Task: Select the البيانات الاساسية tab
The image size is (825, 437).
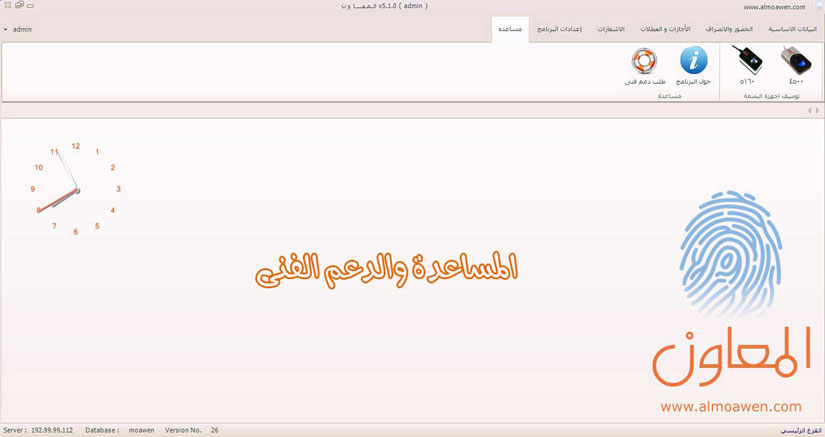Action: click(x=792, y=29)
